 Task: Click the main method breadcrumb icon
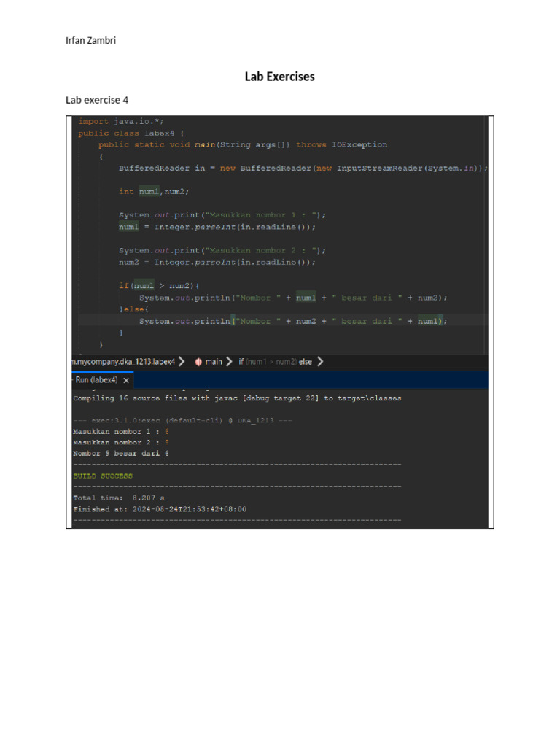coord(198,361)
